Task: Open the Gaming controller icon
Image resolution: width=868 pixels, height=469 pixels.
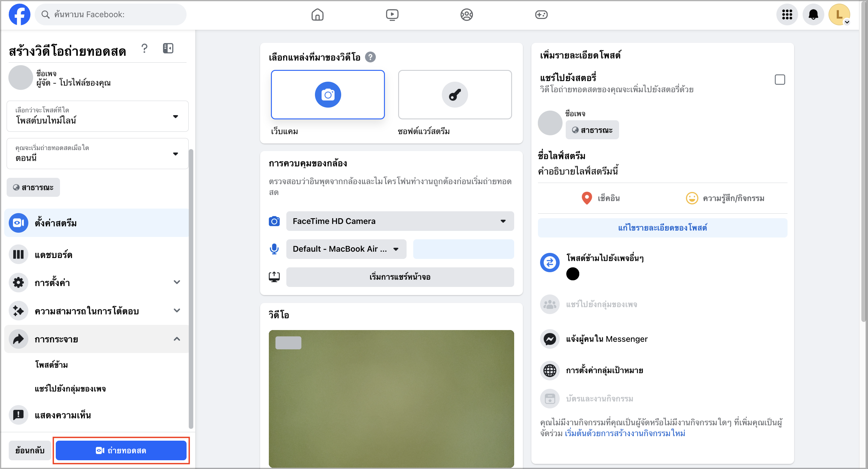Action: coord(541,14)
